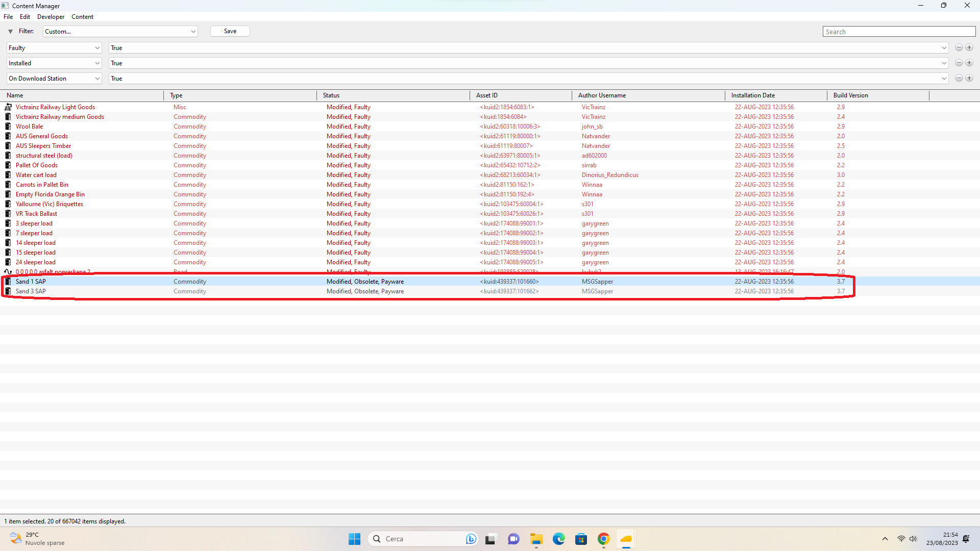Sort by Build Version column header

click(878, 95)
